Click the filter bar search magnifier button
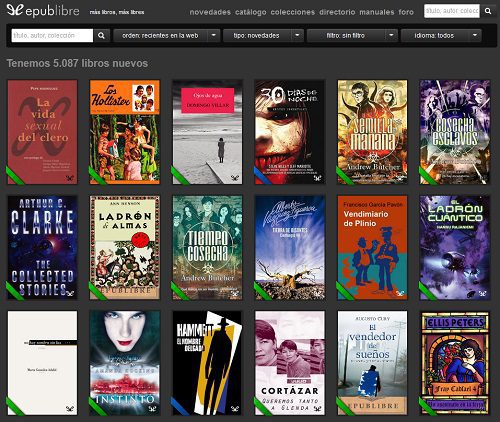 (x=101, y=35)
